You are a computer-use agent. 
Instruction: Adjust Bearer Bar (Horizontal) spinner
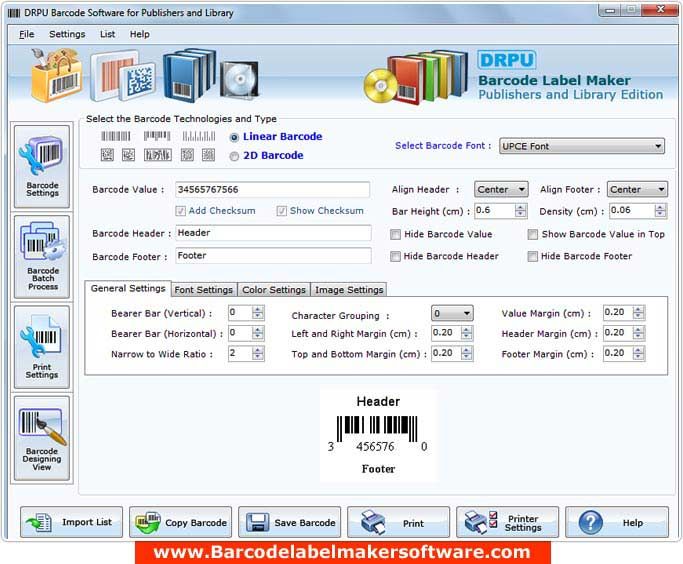(257, 333)
